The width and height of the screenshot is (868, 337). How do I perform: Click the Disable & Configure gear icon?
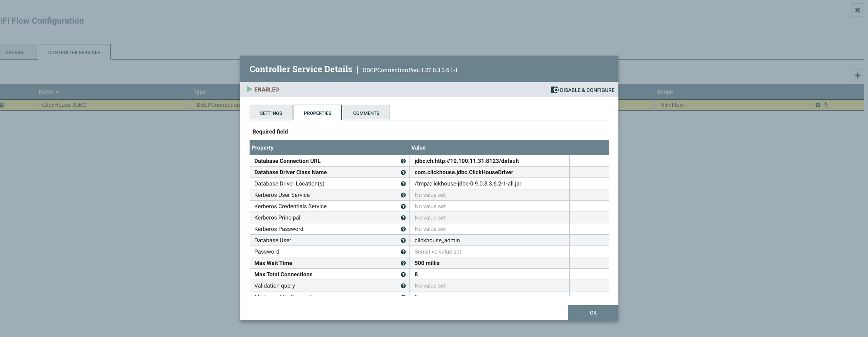555,90
